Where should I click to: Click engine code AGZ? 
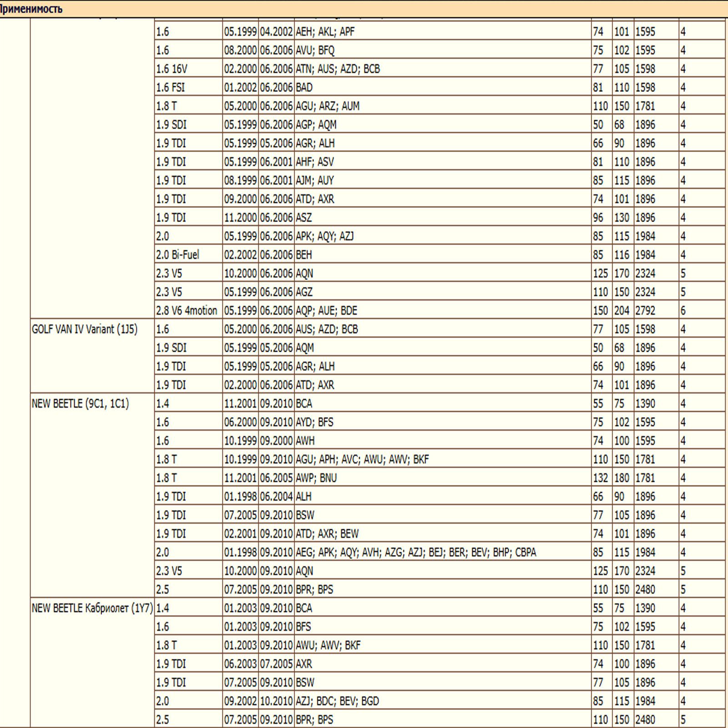(x=304, y=292)
